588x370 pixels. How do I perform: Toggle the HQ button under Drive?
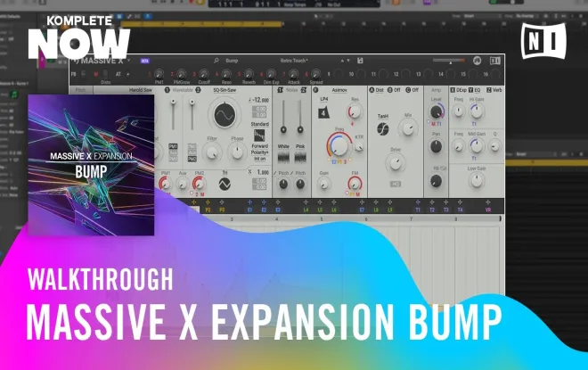click(396, 185)
